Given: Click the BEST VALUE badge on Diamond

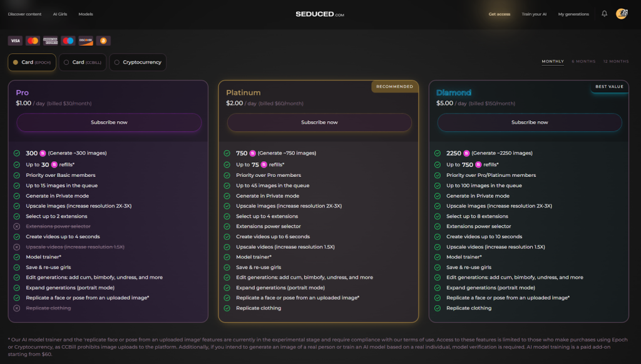Looking at the screenshot, I should 609,86.
